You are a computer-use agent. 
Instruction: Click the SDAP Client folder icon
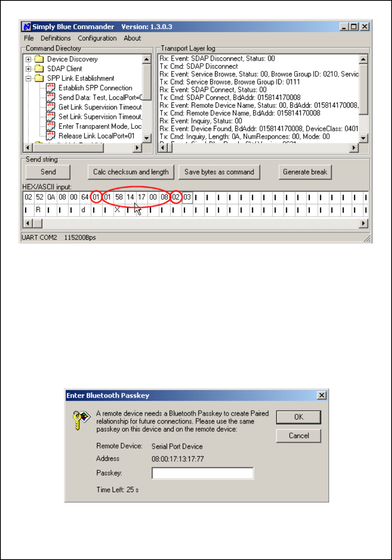pos(39,69)
